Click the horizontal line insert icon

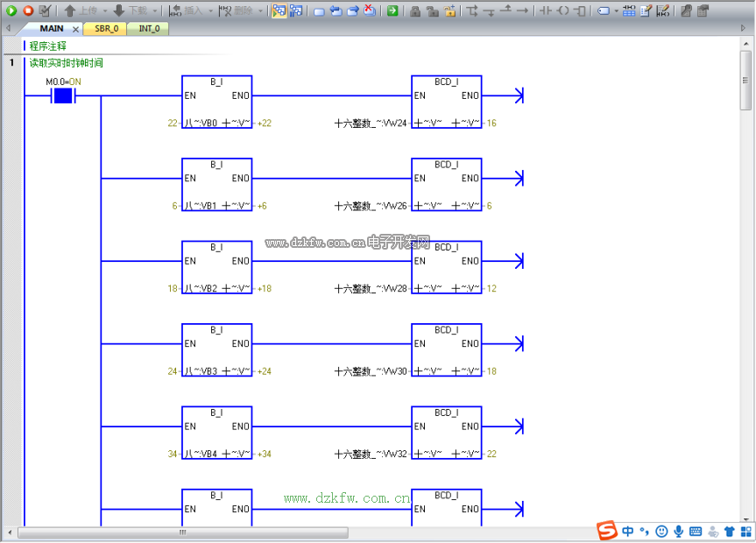tap(522, 11)
